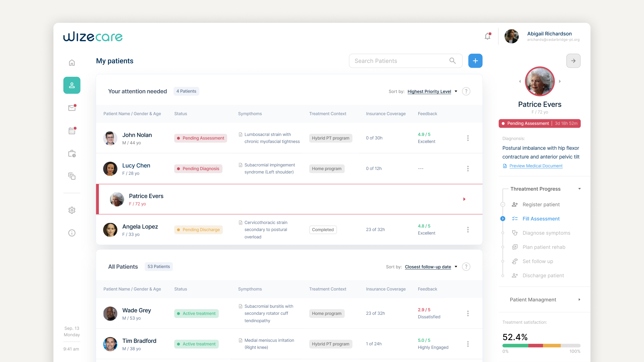Click Lucy Chen's symptoms document icon
The image size is (644, 362).
(x=240, y=165)
